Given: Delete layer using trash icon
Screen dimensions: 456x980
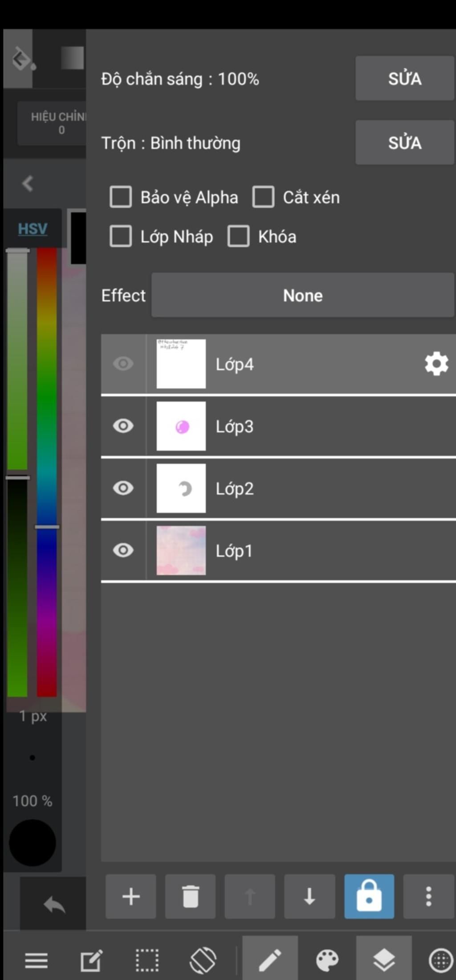Looking at the screenshot, I should pyautogui.click(x=191, y=896).
